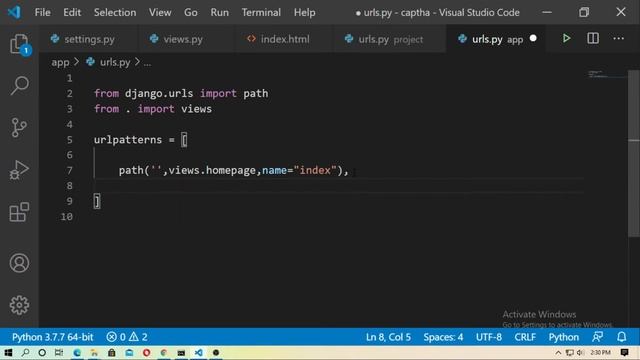The image size is (640, 360).
Task: Open the Action Center notification icon
Action: click(x=624, y=353)
